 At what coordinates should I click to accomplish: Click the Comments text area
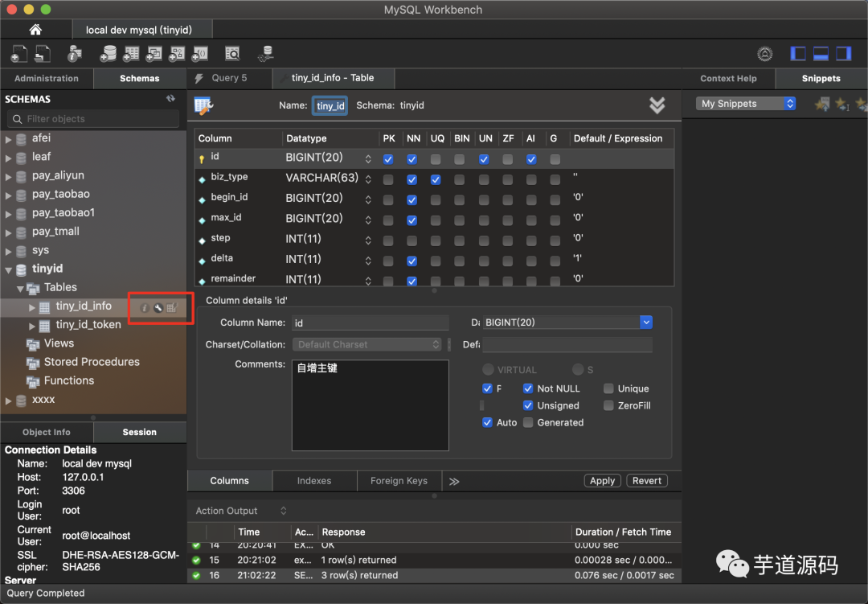(371, 405)
